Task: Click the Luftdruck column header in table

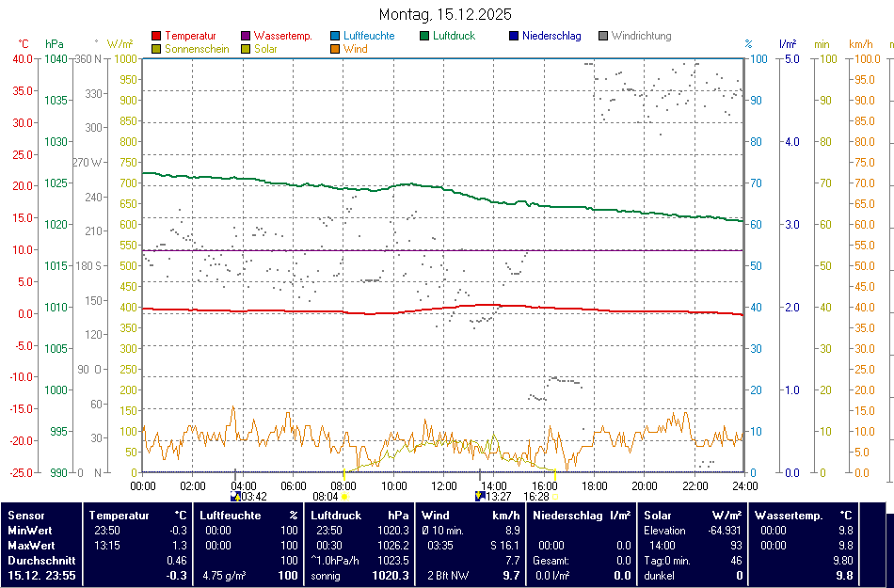Action: tap(336, 516)
